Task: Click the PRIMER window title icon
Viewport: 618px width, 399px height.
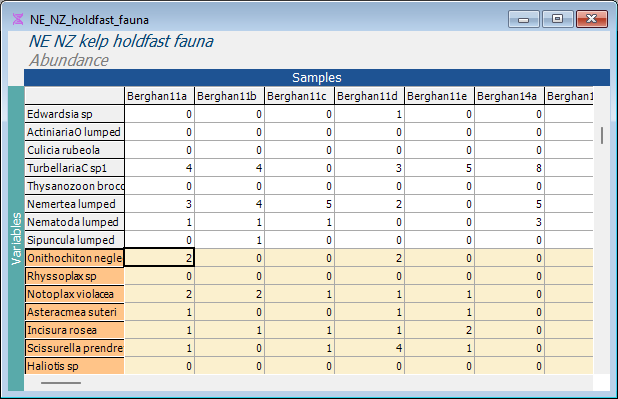Action: pos(18,19)
